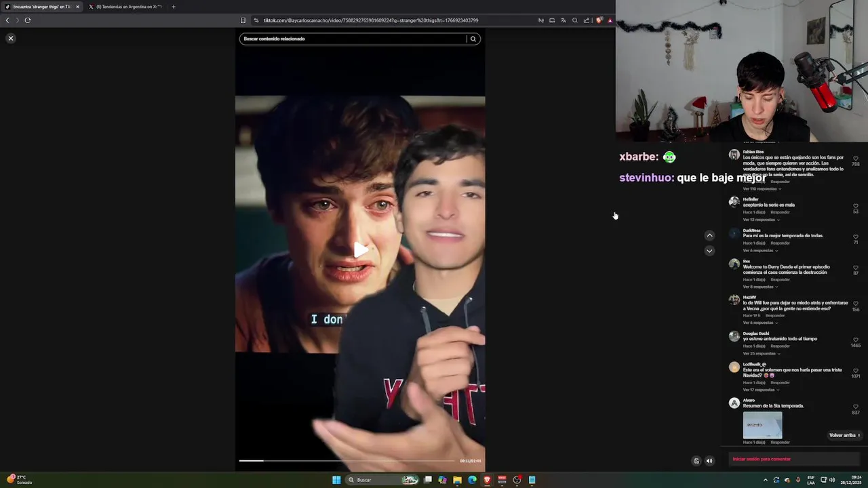Click the share icon in address bar
Image resolution: width=868 pixels, height=488 pixels.
(x=587, y=20)
